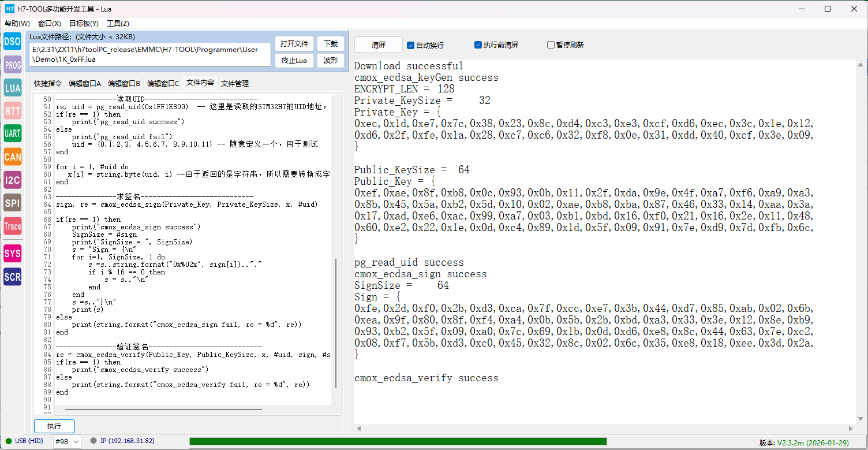This screenshot has width=868, height=450.
Task: Click the 执行 button
Action: point(54,426)
